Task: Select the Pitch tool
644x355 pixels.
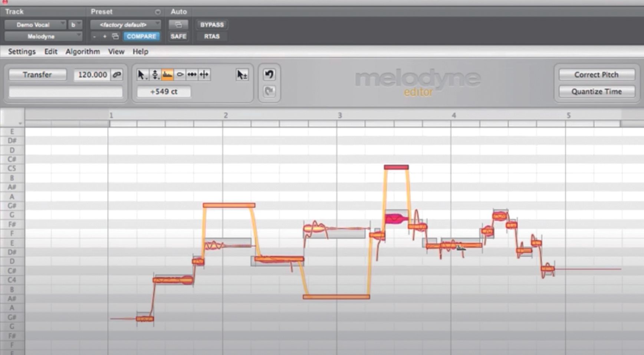Action: point(155,75)
